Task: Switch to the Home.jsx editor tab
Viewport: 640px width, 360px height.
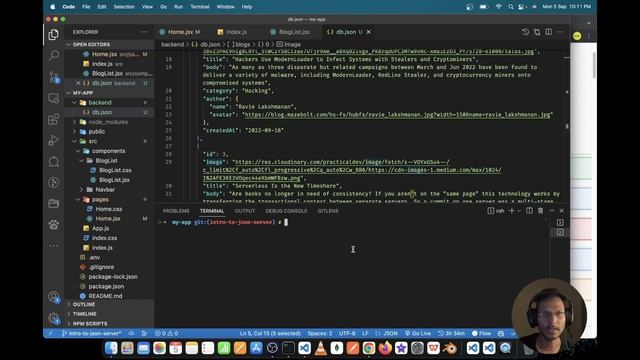Action: [x=180, y=32]
